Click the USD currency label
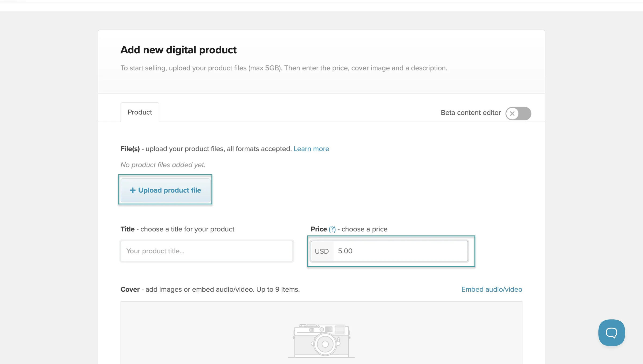643x364 pixels. click(322, 251)
